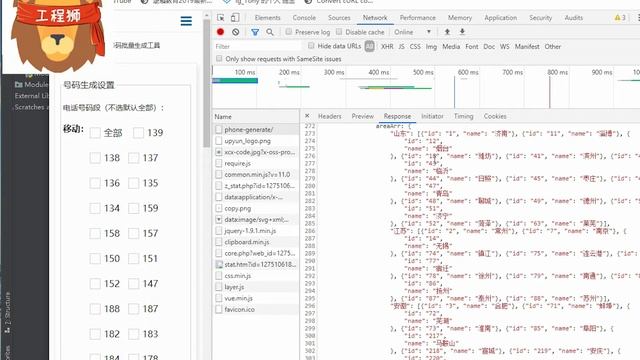Viewport: 640px width, 360px height.
Task: Tick the 138 number segment checkbox
Action: coord(95,158)
